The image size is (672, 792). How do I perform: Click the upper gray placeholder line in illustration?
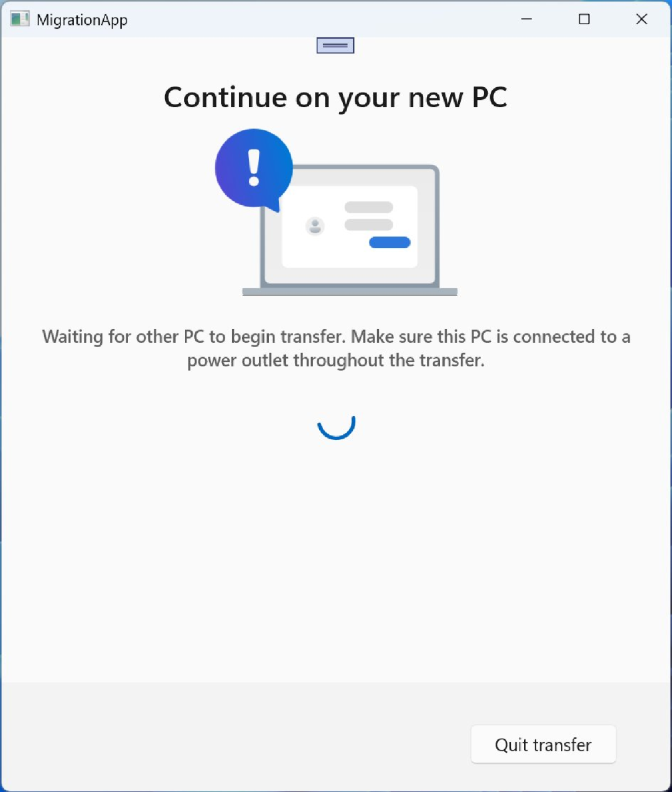pyautogui.click(x=369, y=207)
